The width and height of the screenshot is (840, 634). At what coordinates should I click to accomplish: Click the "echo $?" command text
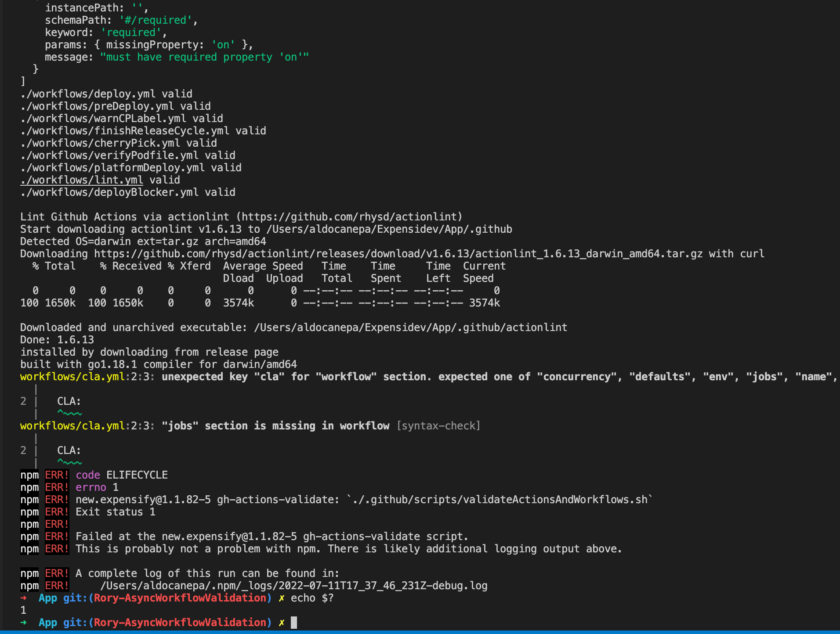click(312, 598)
